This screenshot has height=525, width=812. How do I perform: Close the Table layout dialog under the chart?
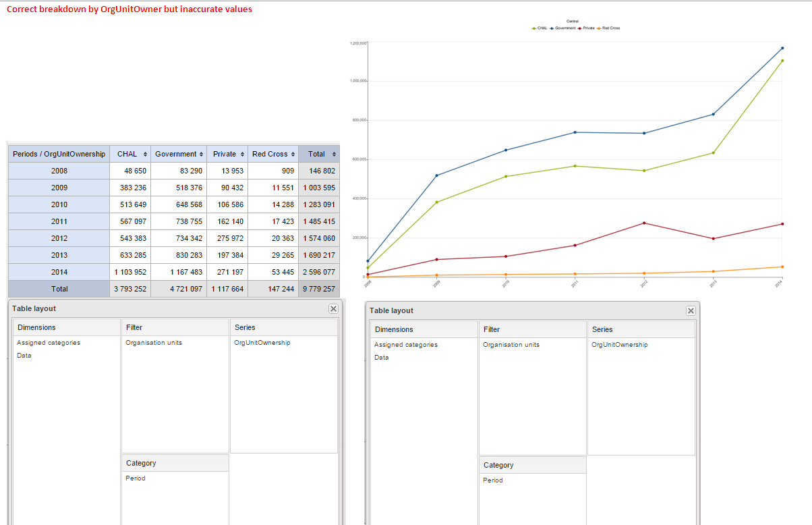pos(691,310)
